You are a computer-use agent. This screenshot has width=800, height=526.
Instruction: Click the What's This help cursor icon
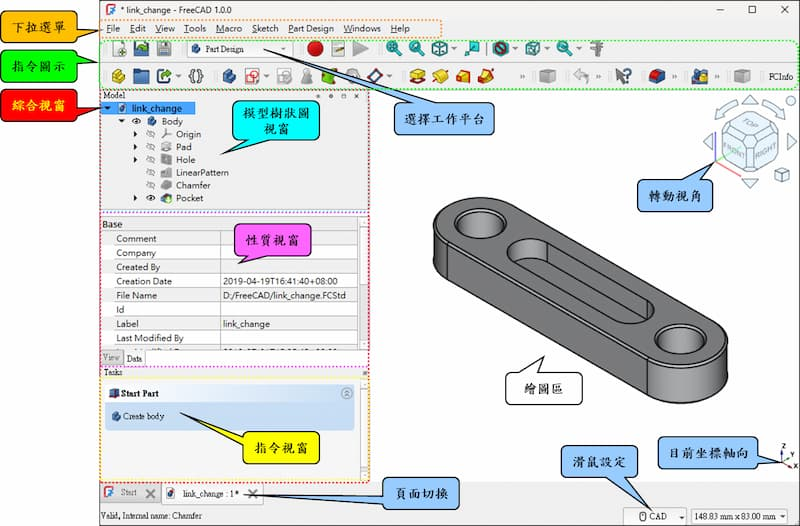pyautogui.click(x=624, y=75)
